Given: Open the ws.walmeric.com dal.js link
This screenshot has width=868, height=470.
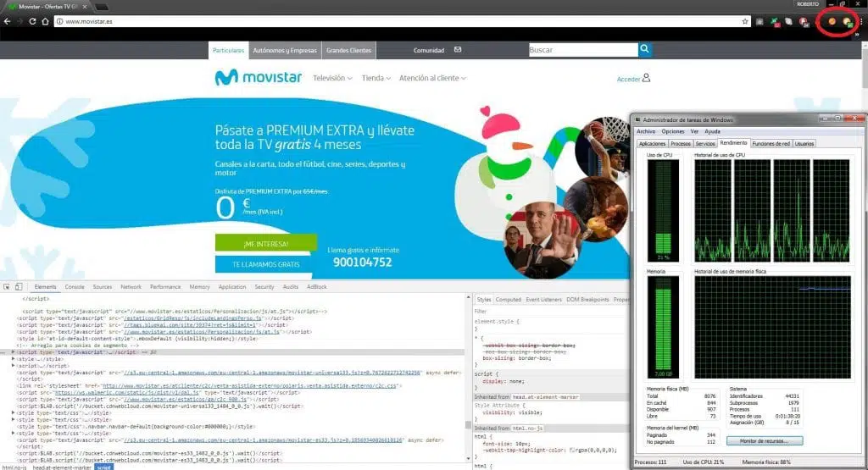Looking at the screenshot, I should click(127, 393).
